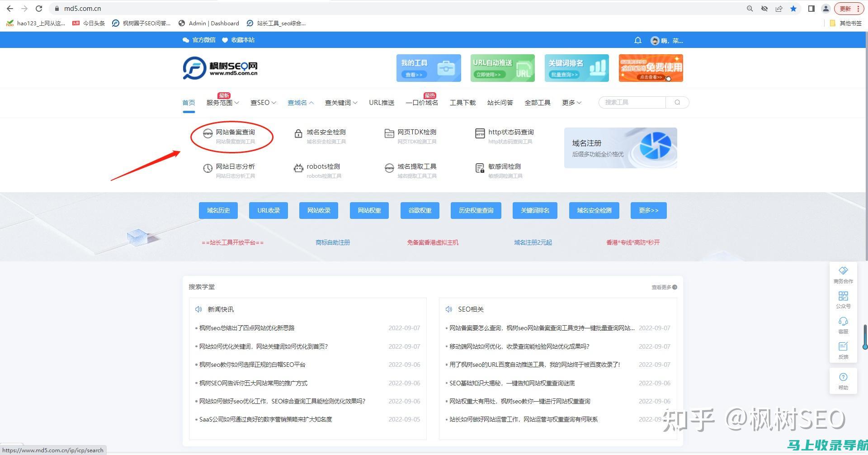Expand the 查关键词 dropdown menu

point(341,103)
